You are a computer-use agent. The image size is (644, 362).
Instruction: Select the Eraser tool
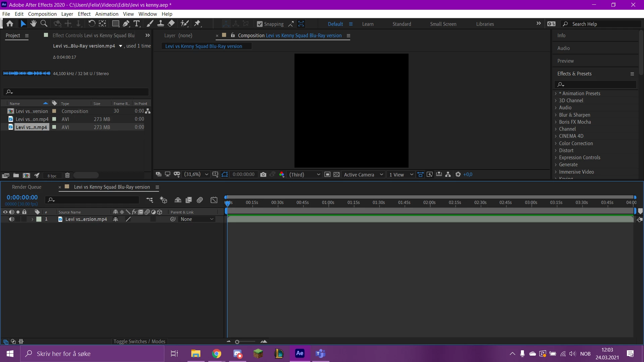point(171,23)
